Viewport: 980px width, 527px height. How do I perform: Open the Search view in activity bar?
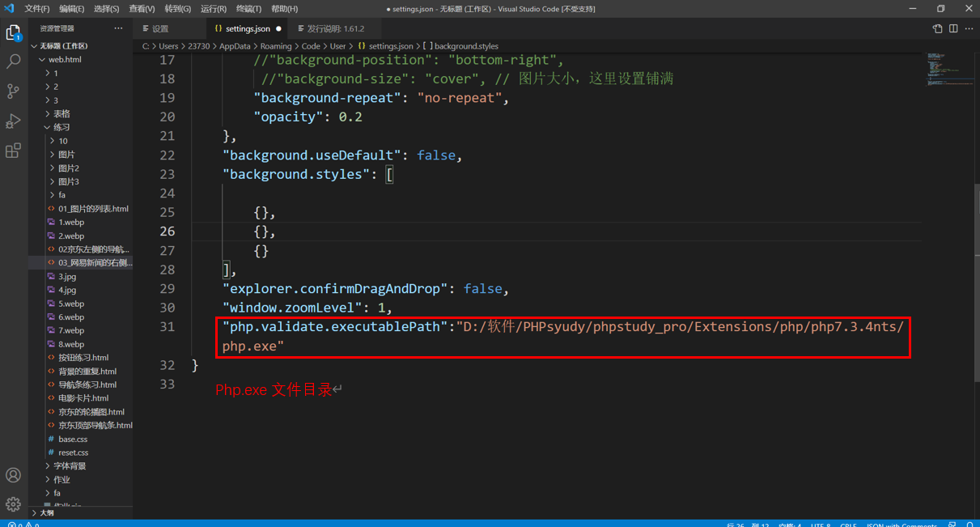point(13,62)
